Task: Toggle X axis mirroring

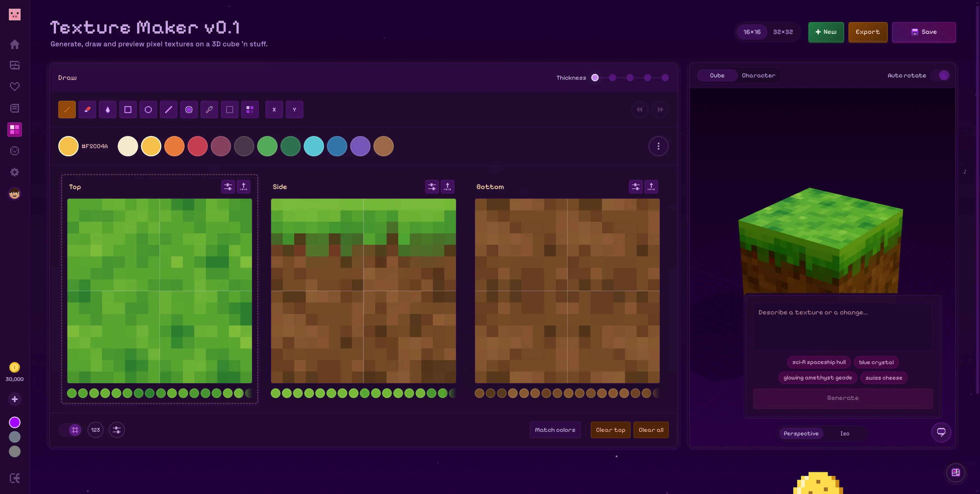Action: click(x=274, y=109)
